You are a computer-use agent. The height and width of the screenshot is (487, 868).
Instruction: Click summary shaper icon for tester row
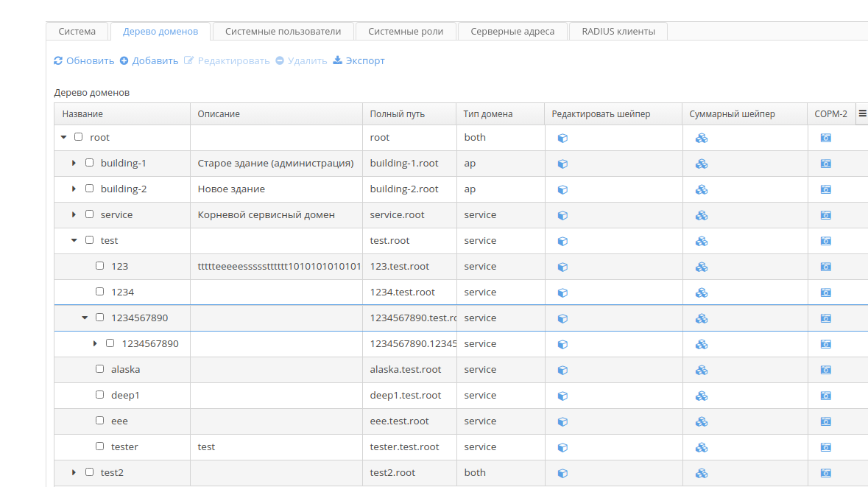click(x=702, y=447)
